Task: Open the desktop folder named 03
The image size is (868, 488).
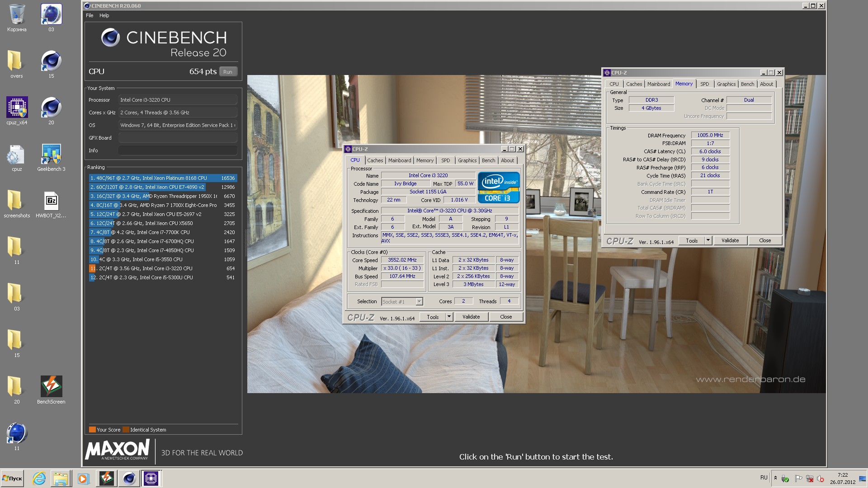Action: (17, 297)
